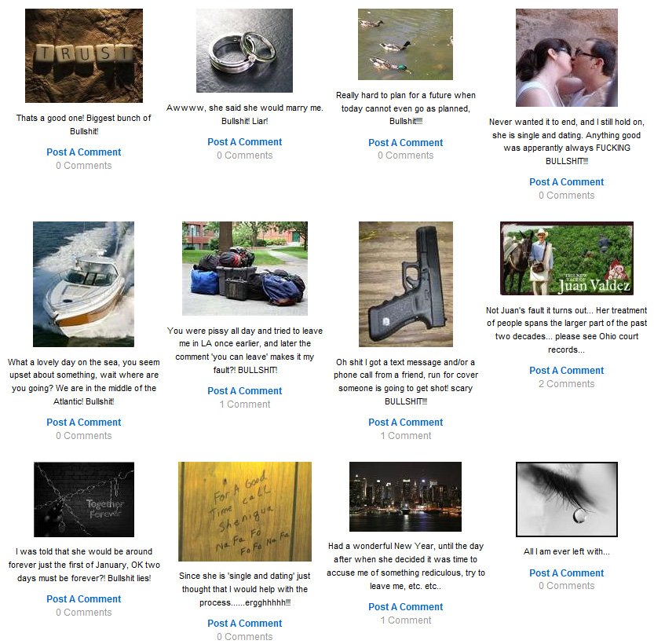Open the TRUST dice photo thumbnail
Viewport: 654px width, 644px height.
84,56
